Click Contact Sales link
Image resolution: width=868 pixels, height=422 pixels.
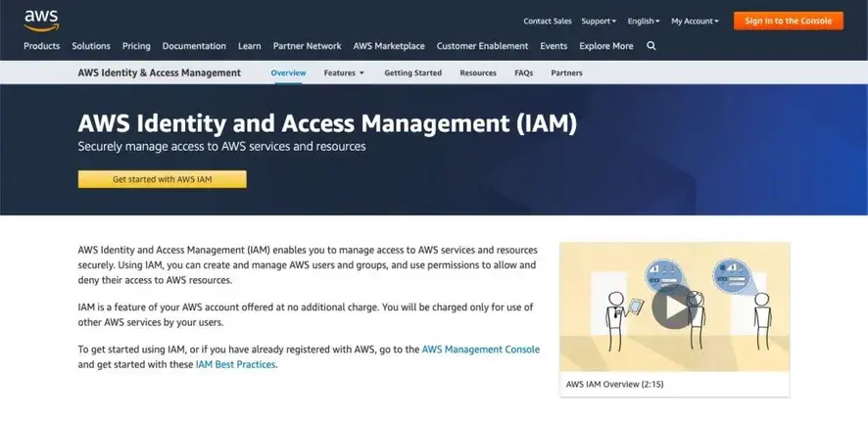coord(548,21)
